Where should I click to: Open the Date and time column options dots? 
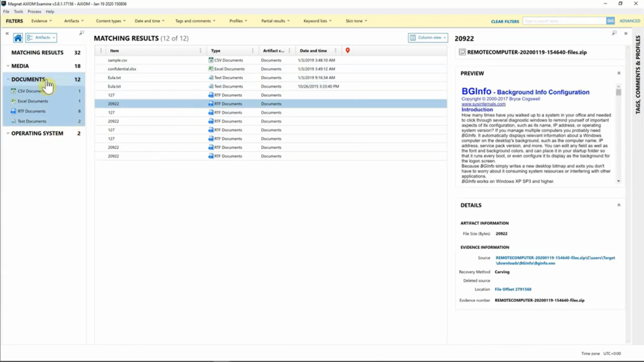[336, 50]
